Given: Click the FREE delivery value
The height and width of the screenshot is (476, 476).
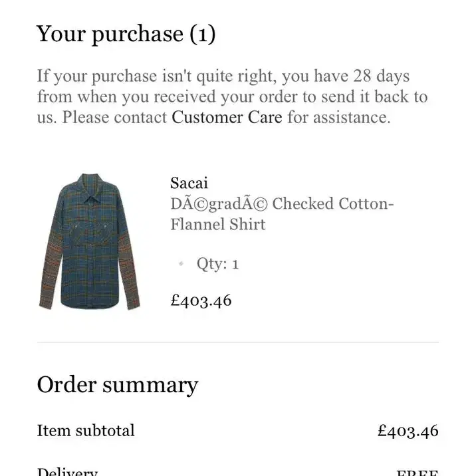Looking at the screenshot, I should point(417,473).
